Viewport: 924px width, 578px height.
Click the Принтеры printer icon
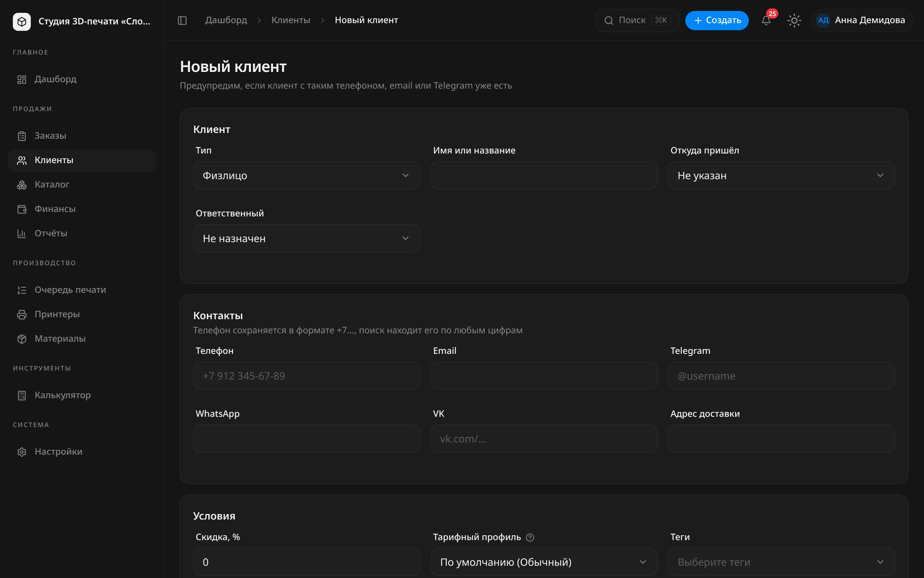pos(22,315)
